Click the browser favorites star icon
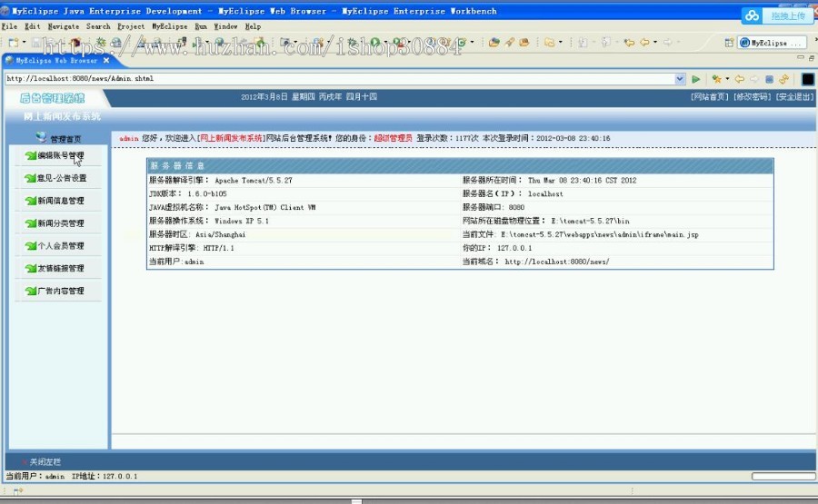818x504 pixels. pos(717,79)
